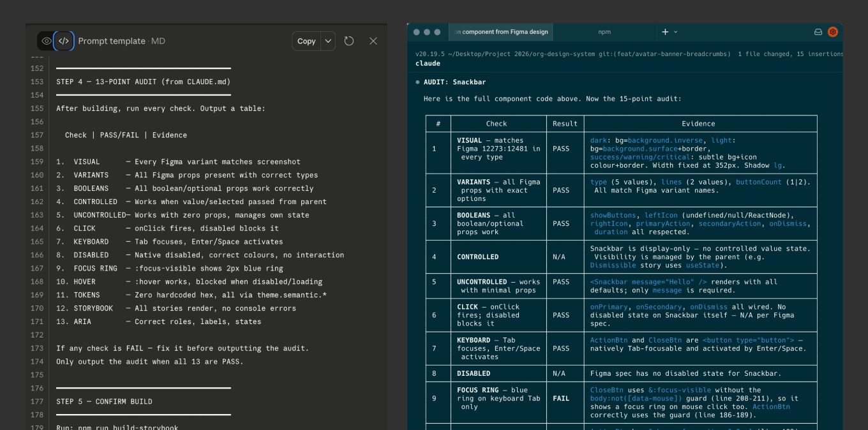The height and width of the screenshot is (430, 868).
Task: Switch to the code view toggle
Action: coord(64,41)
